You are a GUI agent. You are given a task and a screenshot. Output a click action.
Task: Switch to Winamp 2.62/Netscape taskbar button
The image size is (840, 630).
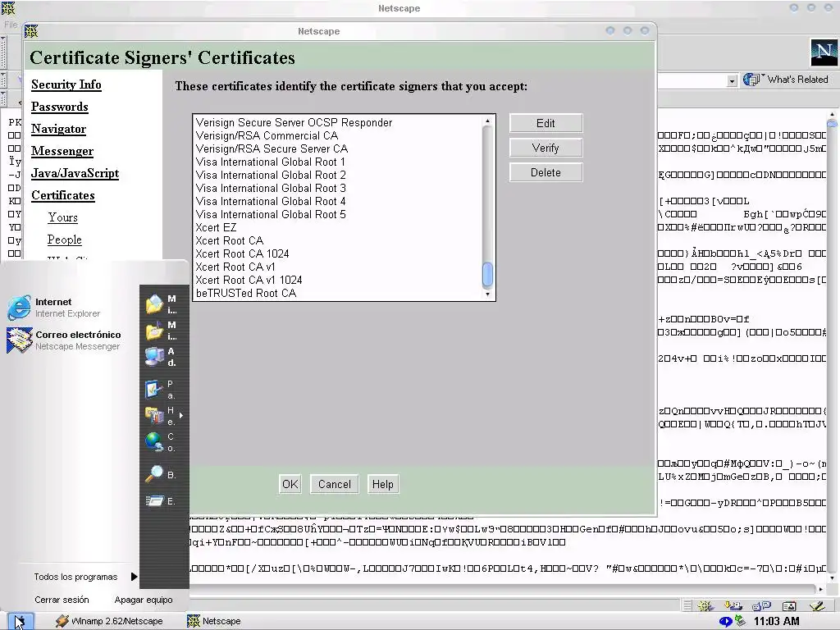click(x=110, y=622)
